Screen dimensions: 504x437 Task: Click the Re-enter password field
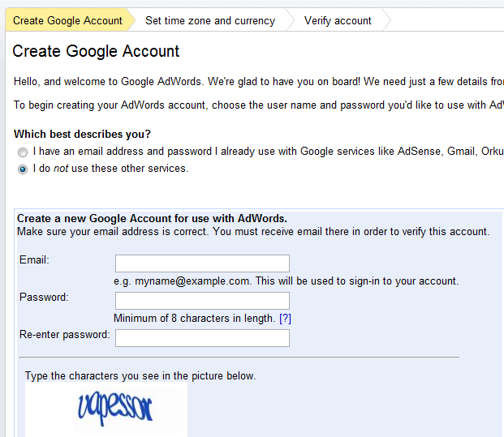click(202, 338)
